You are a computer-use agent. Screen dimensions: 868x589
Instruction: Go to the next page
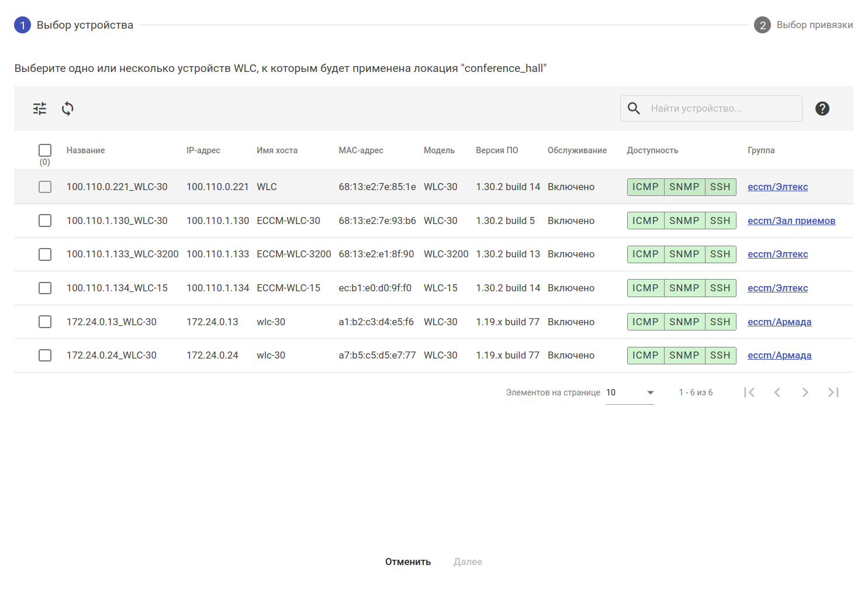(805, 392)
